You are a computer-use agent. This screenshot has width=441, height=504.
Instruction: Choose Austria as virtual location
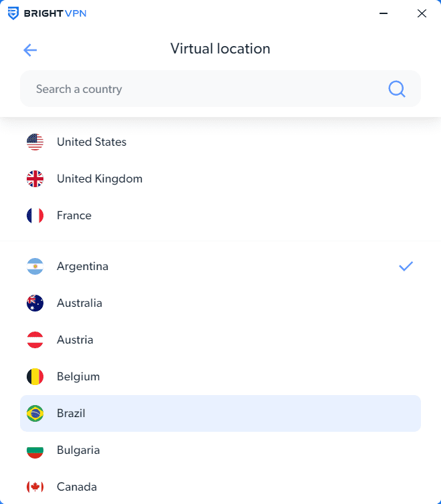coord(76,340)
